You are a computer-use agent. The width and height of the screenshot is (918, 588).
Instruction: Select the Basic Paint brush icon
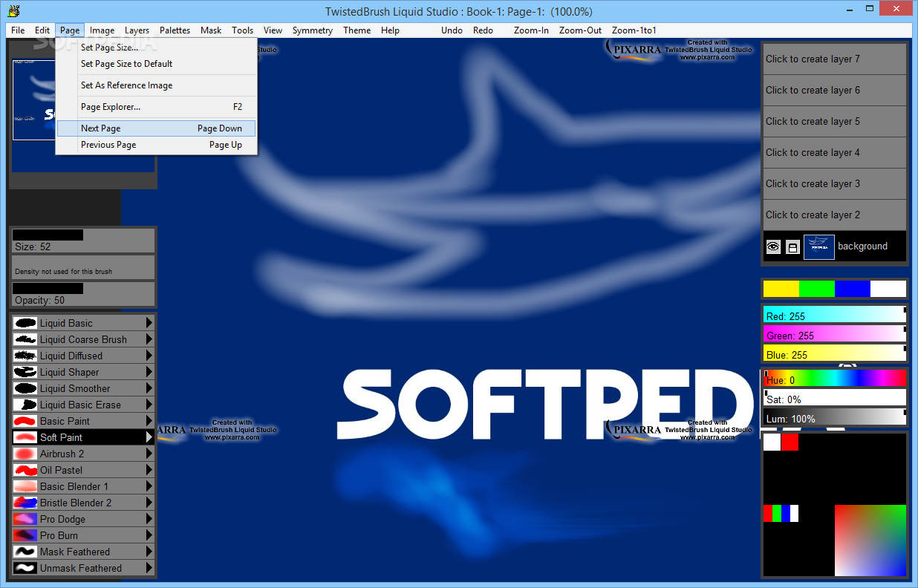coord(25,421)
